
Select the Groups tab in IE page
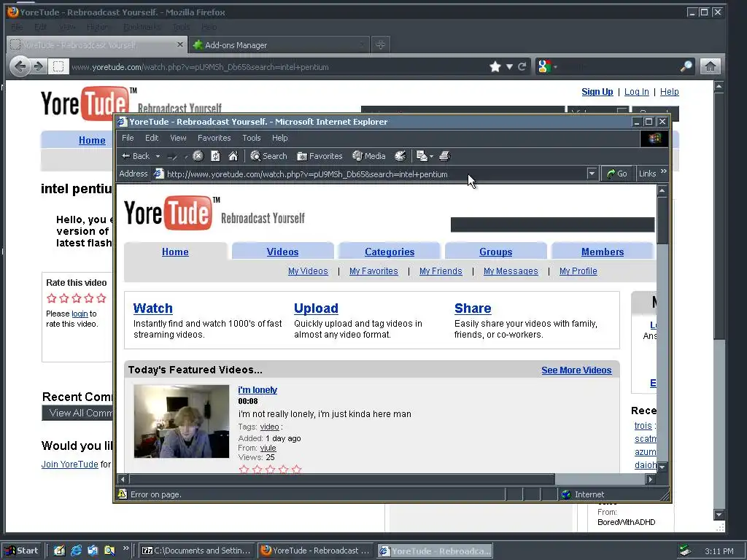496,252
